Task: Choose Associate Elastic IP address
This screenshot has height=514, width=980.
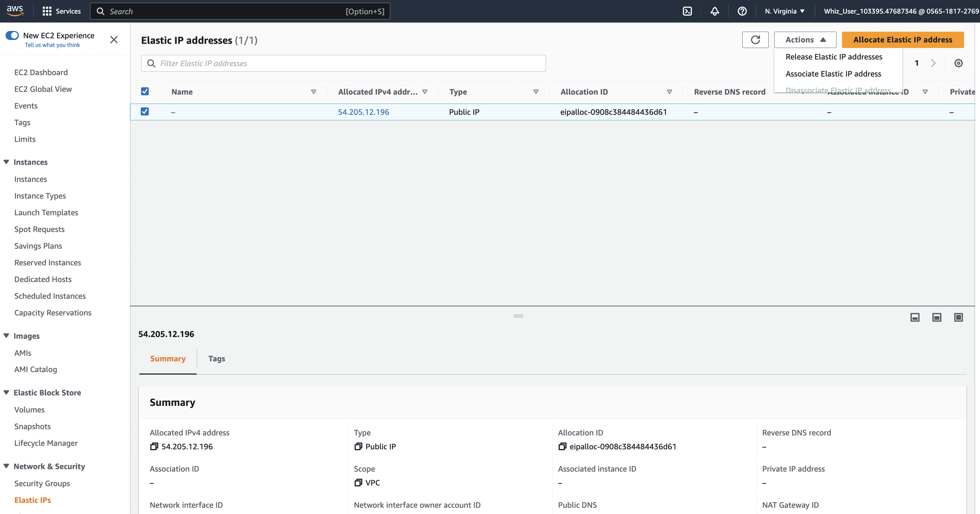Action: (833, 74)
